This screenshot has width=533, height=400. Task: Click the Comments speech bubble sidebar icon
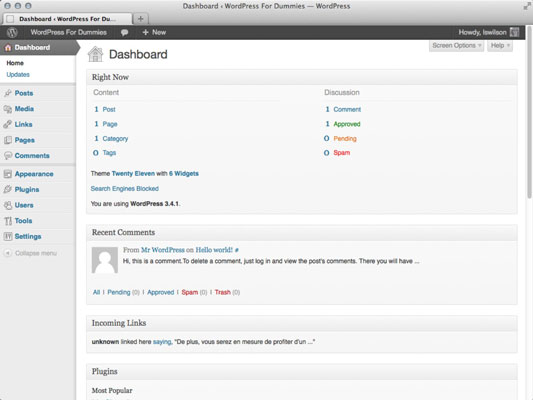pyautogui.click(x=8, y=156)
